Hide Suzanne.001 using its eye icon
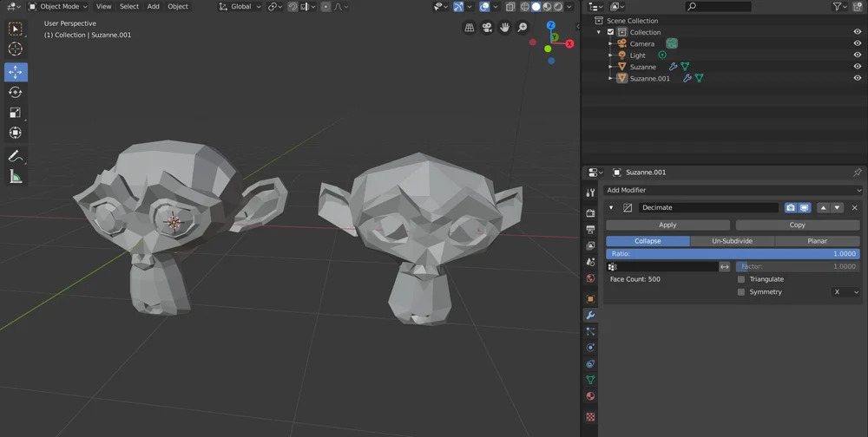Image resolution: width=868 pixels, height=437 pixels. coord(858,78)
